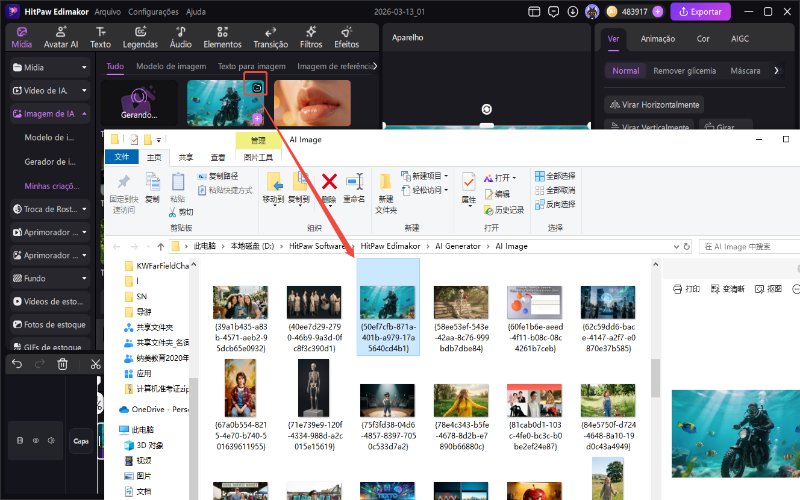Click the undo arrow in timeline toolbar

[x=17, y=365]
